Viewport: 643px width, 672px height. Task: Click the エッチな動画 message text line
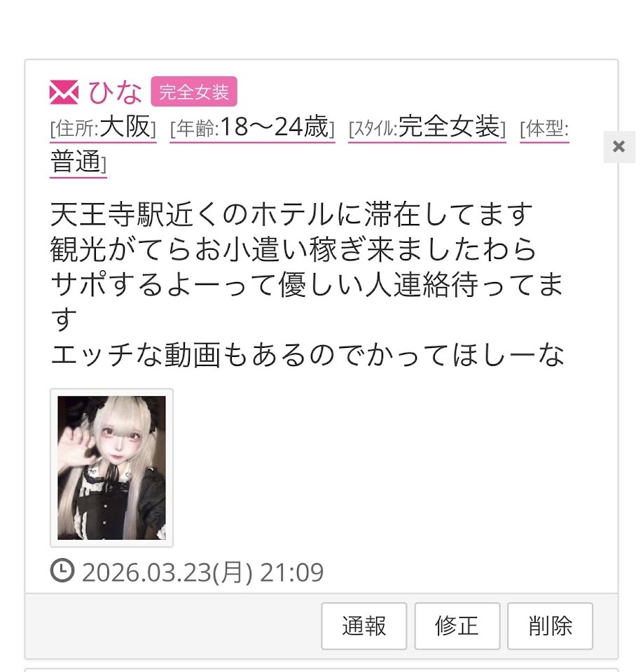[307, 355]
